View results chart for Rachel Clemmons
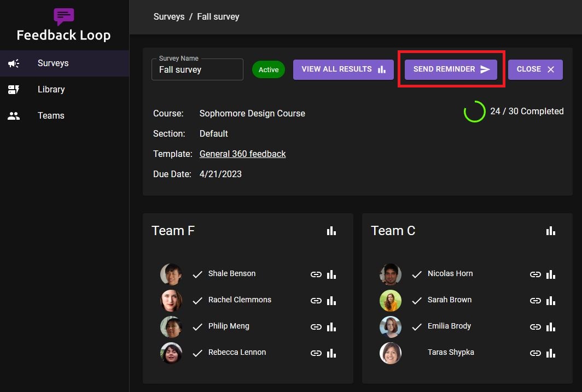 pyautogui.click(x=331, y=301)
